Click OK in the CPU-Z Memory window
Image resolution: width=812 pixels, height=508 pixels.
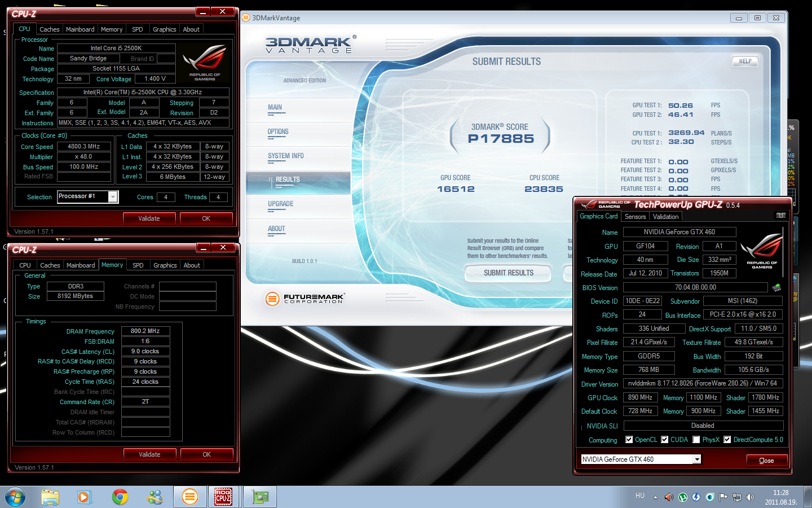click(x=206, y=454)
